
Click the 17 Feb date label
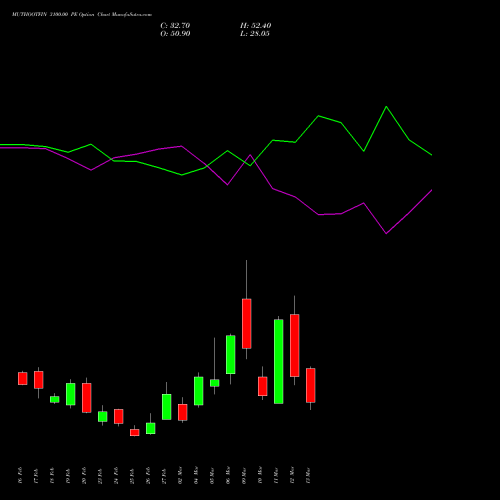click(x=36, y=475)
